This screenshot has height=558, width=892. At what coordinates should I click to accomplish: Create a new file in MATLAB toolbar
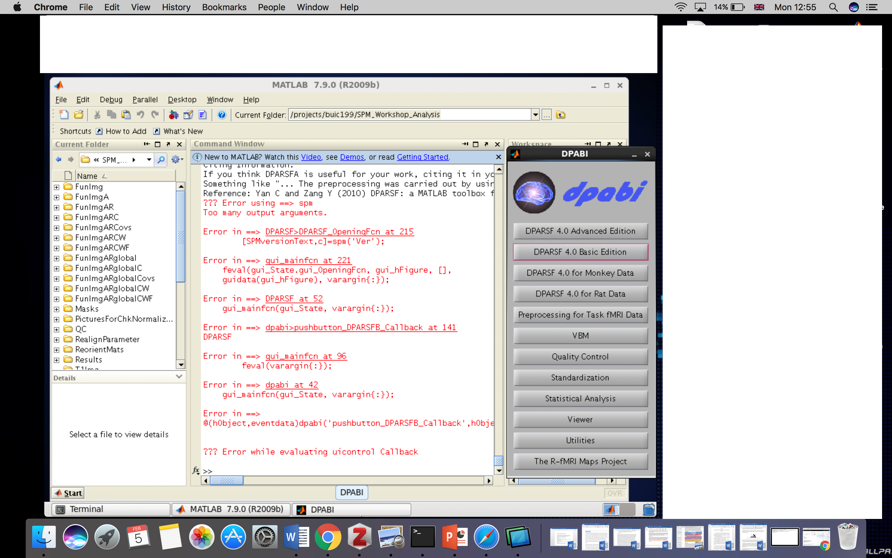(x=64, y=115)
